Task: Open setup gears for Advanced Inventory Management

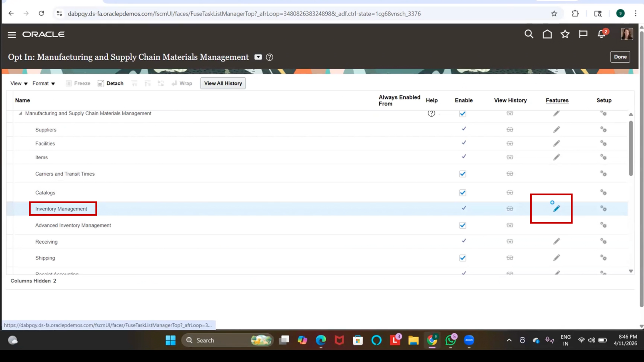Action: [x=603, y=225]
